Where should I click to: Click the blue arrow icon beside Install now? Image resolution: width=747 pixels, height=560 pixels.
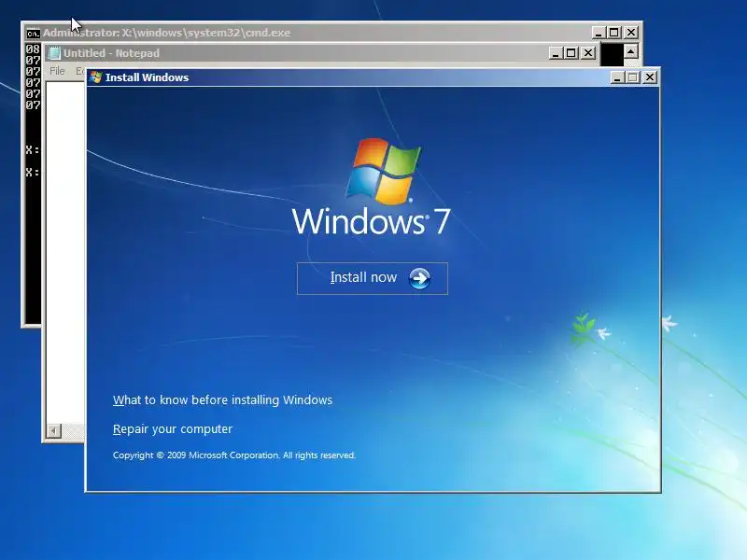(419, 278)
